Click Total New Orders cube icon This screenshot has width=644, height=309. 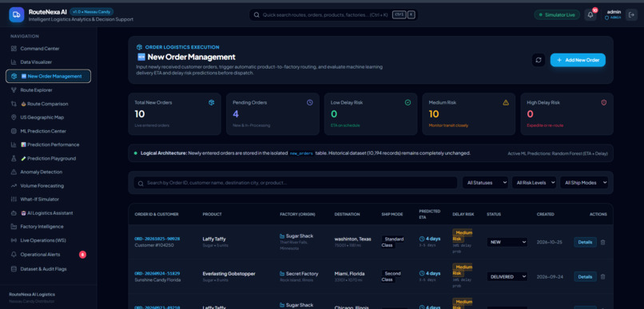[x=212, y=102]
